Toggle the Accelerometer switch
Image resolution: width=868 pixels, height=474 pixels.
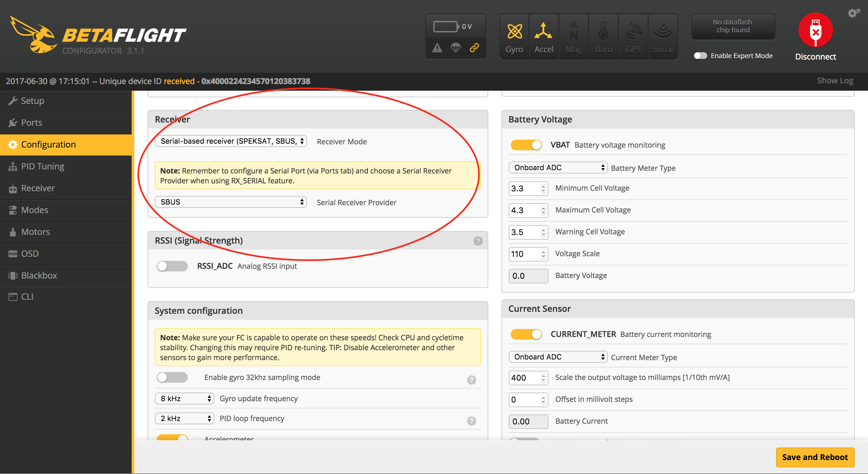coord(172,437)
